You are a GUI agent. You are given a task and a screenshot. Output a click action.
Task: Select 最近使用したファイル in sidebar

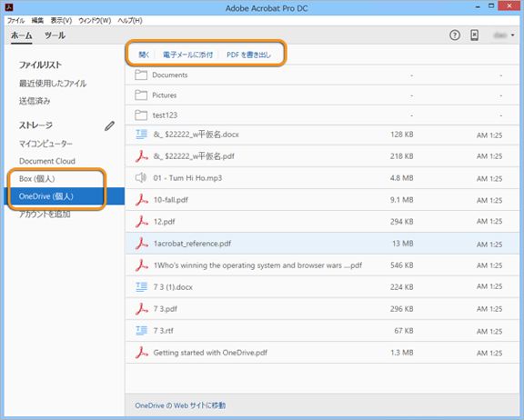point(53,83)
